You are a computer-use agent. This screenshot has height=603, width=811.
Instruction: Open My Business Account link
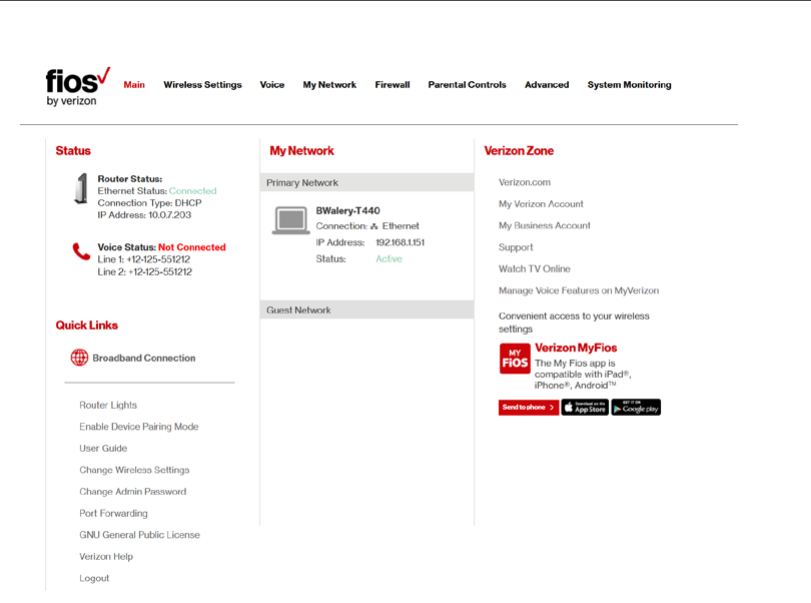click(545, 225)
